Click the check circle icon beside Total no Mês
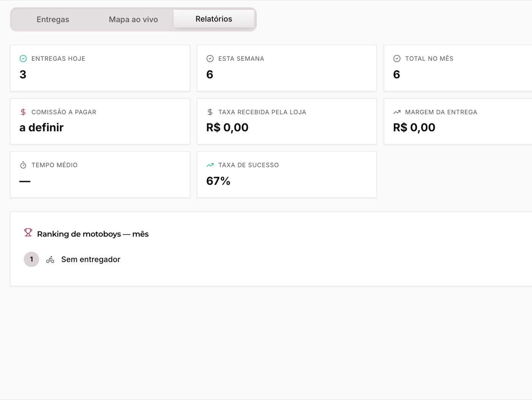 [397, 59]
